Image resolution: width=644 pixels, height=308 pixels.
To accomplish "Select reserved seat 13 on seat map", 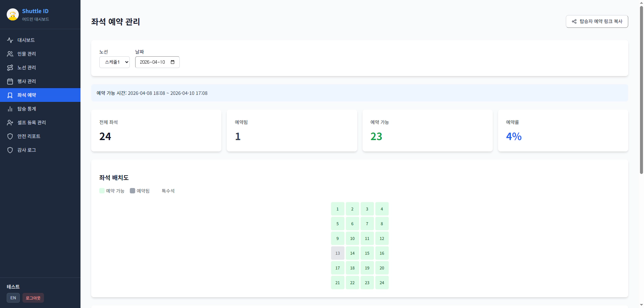I will click(337, 253).
